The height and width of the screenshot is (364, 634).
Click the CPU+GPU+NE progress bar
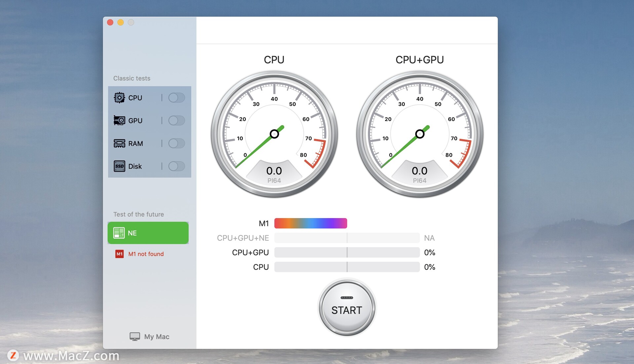347,238
